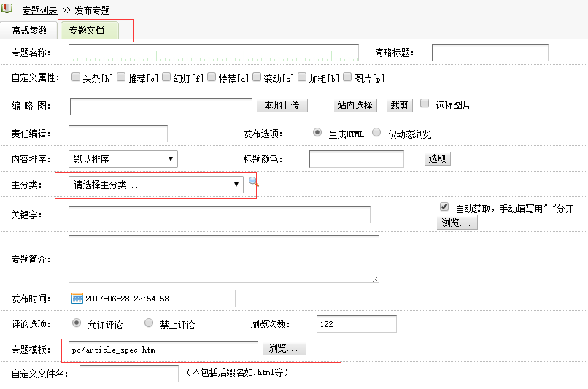Expand the 请选择主分类 dropdown
The image size is (588, 389).
[x=156, y=185]
